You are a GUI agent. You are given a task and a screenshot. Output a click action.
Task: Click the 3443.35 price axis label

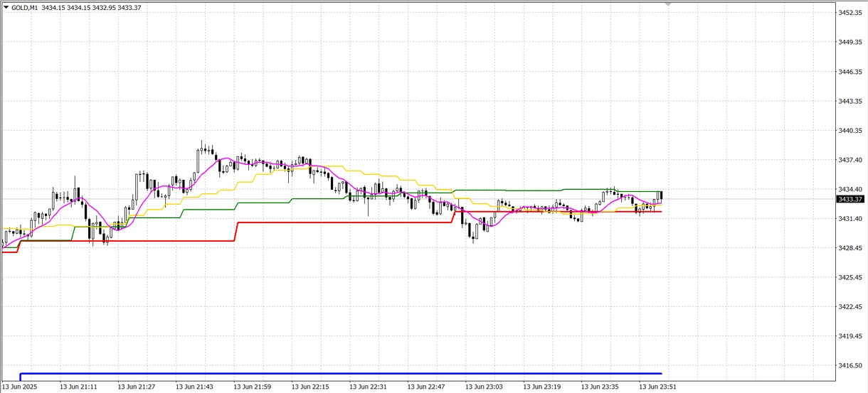point(850,102)
